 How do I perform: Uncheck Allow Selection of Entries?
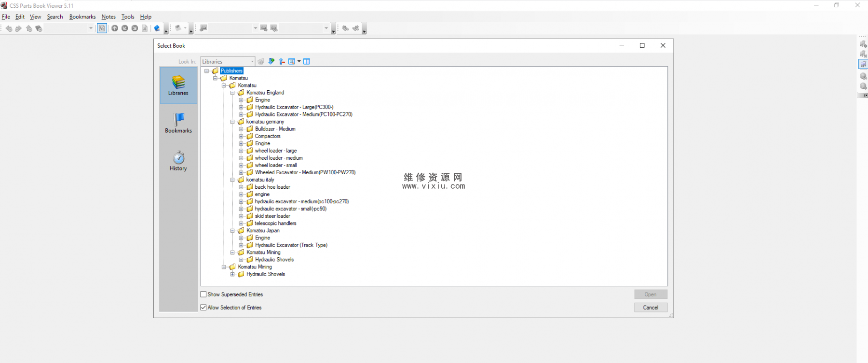(x=203, y=307)
